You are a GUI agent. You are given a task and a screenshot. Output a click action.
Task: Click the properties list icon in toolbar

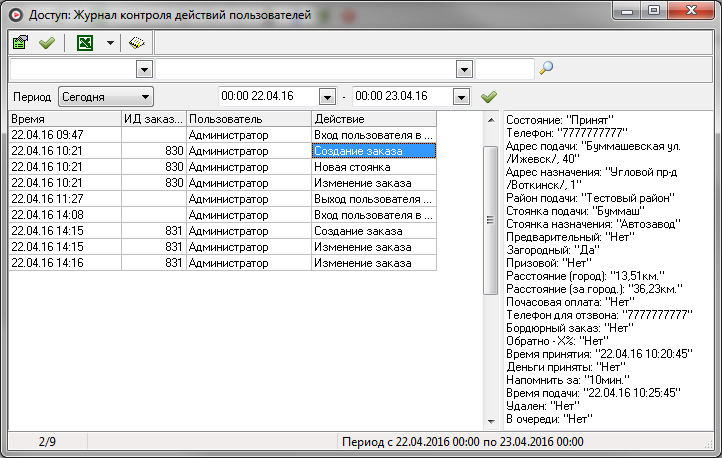pyautogui.click(x=20, y=43)
